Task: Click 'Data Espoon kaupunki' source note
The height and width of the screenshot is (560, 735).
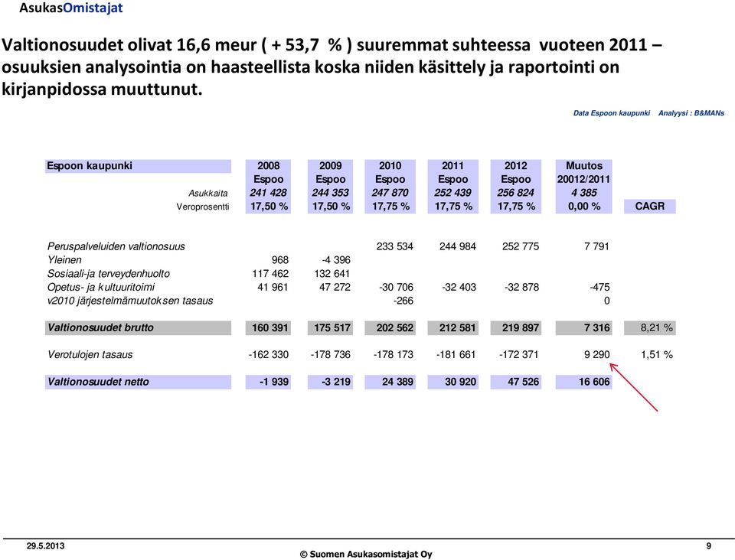Action: (612, 113)
